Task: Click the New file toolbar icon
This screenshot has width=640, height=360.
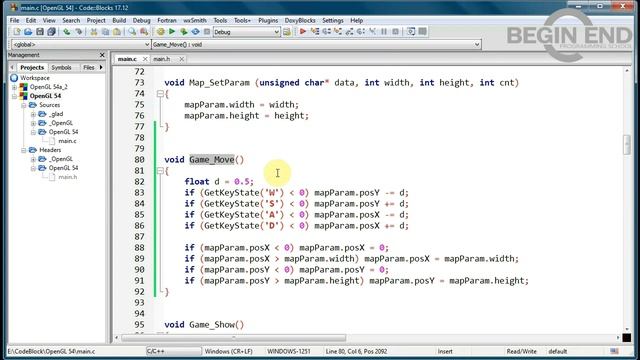Action: 16,32
